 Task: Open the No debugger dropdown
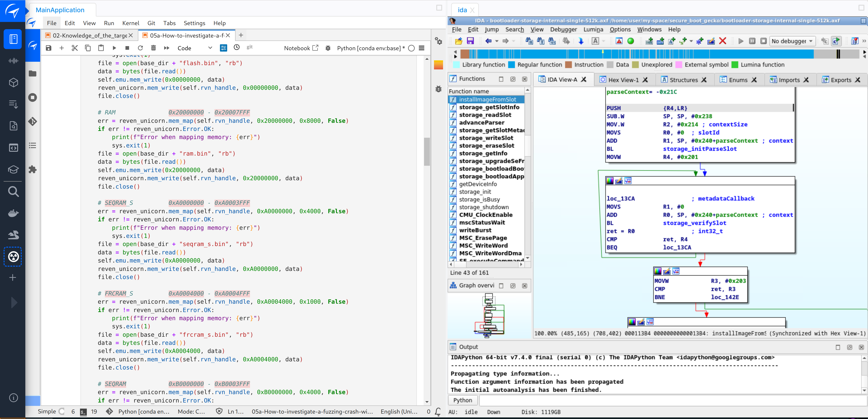click(x=793, y=41)
